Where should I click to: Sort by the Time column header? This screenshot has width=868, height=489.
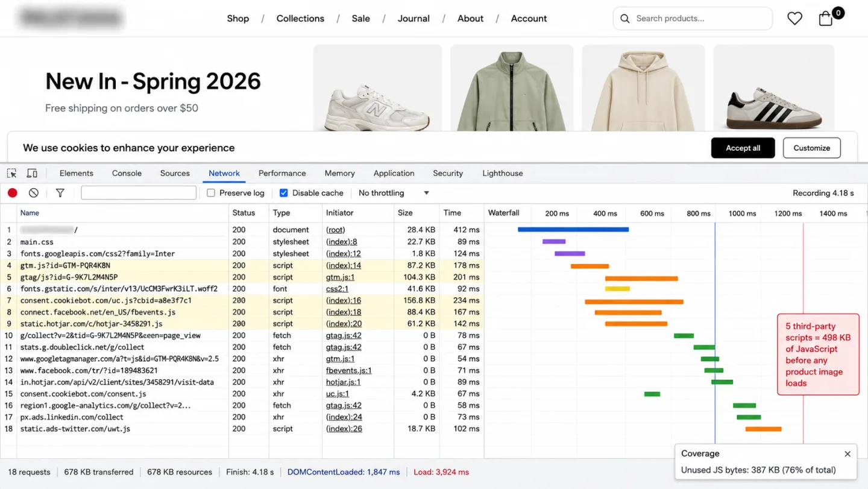tap(452, 213)
